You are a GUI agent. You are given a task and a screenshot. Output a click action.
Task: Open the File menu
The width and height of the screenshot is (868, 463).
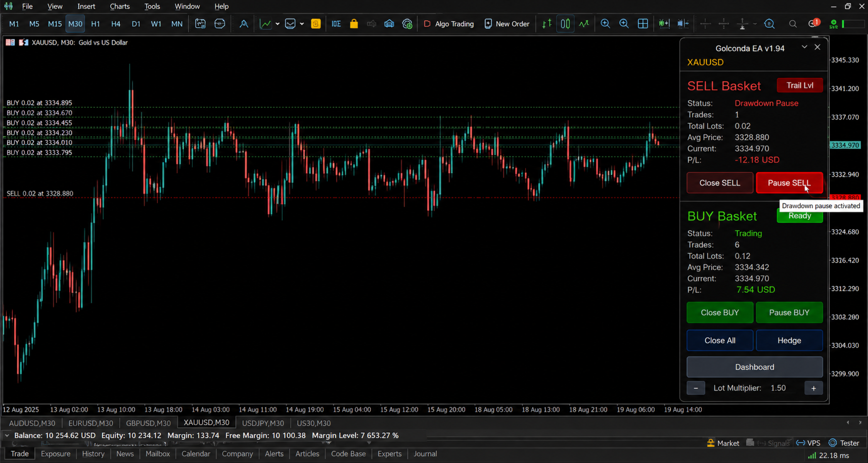coord(27,7)
